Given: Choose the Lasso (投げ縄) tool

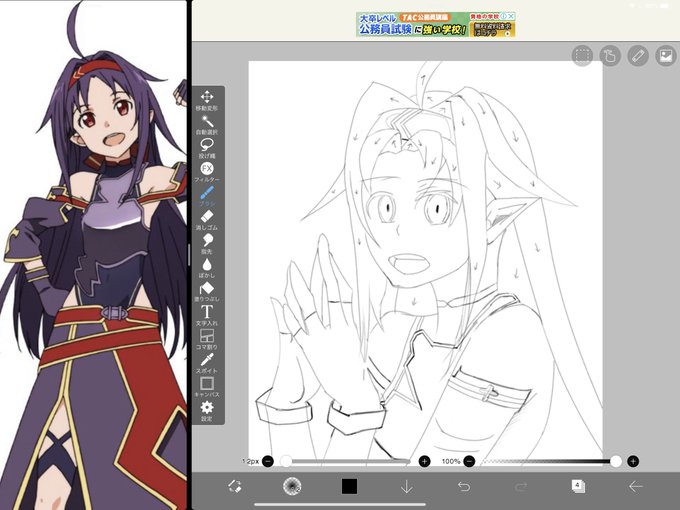Looking at the screenshot, I should 207,148.
